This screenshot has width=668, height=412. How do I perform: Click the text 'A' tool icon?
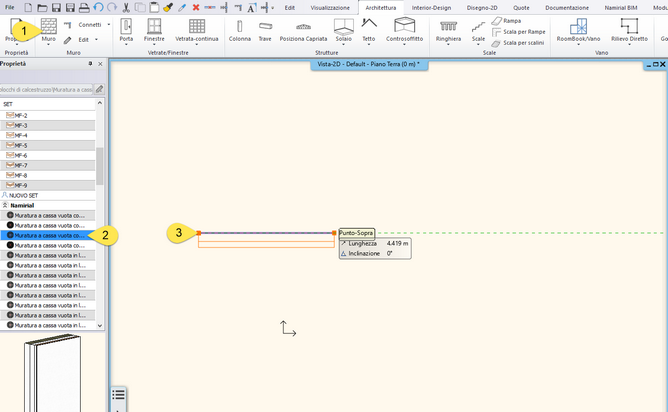coord(252,7)
